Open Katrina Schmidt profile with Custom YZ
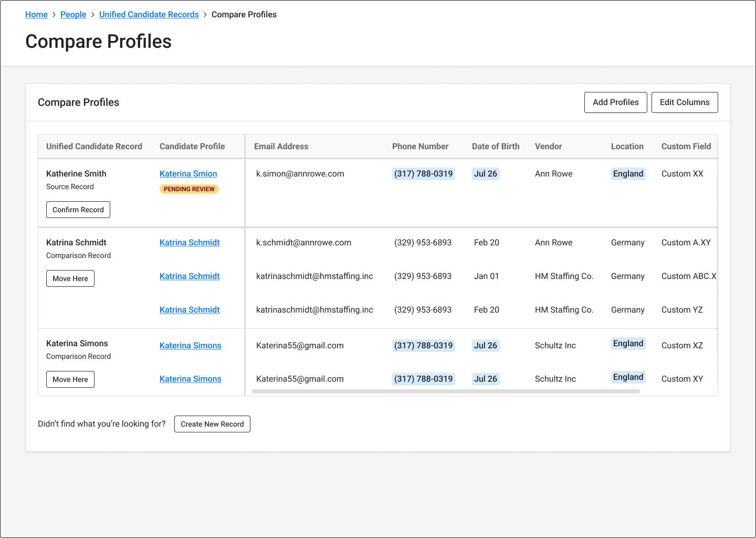Viewport: 756px width, 538px height. pyautogui.click(x=190, y=310)
